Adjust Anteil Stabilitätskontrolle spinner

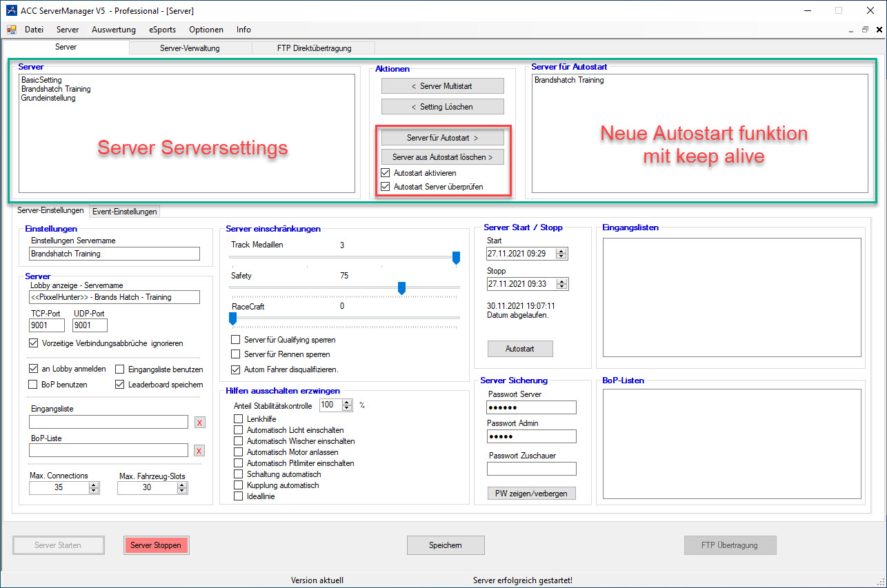(347, 405)
